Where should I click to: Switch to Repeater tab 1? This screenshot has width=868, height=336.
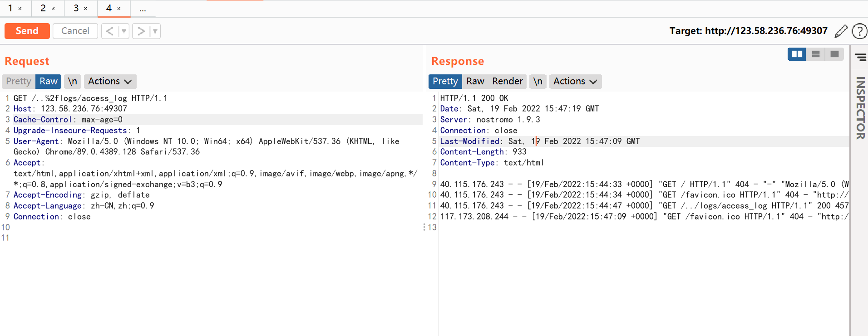[10, 8]
